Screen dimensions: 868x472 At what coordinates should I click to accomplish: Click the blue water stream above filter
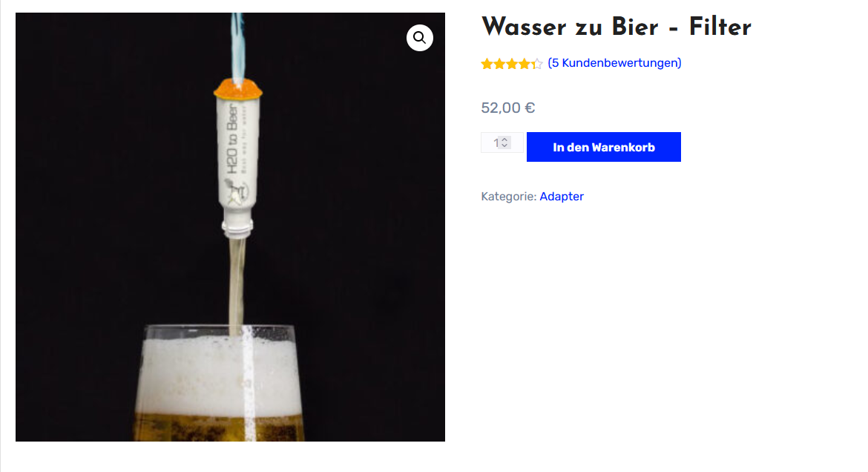coord(238,47)
